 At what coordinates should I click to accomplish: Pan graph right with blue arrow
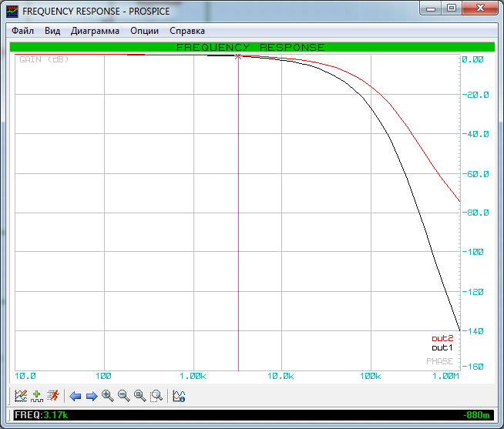(91, 396)
